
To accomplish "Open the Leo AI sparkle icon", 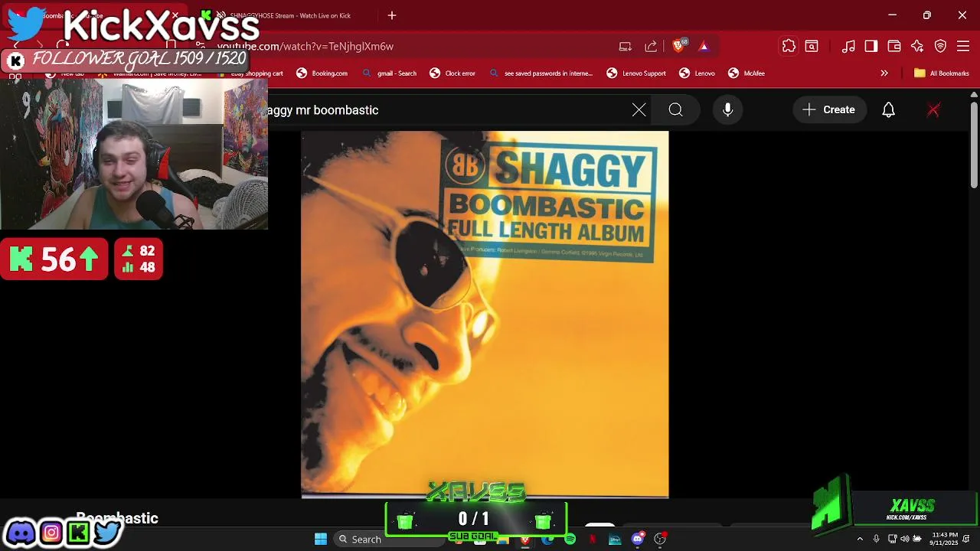I will [x=917, y=47].
